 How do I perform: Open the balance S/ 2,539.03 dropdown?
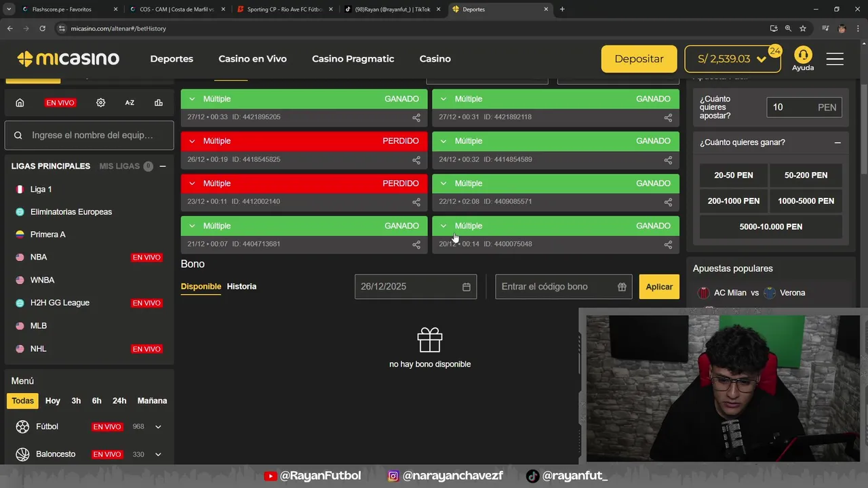(x=732, y=59)
